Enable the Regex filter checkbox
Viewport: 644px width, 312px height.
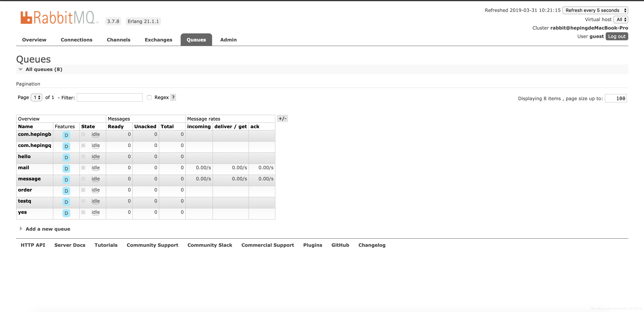pos(149,98)
